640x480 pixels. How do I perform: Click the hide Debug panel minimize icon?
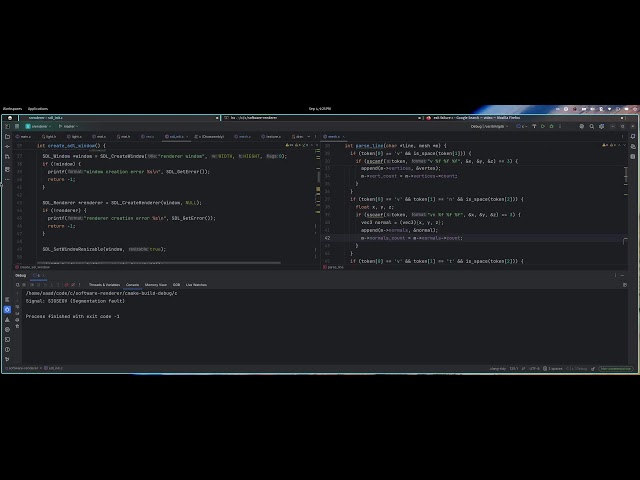622,275
